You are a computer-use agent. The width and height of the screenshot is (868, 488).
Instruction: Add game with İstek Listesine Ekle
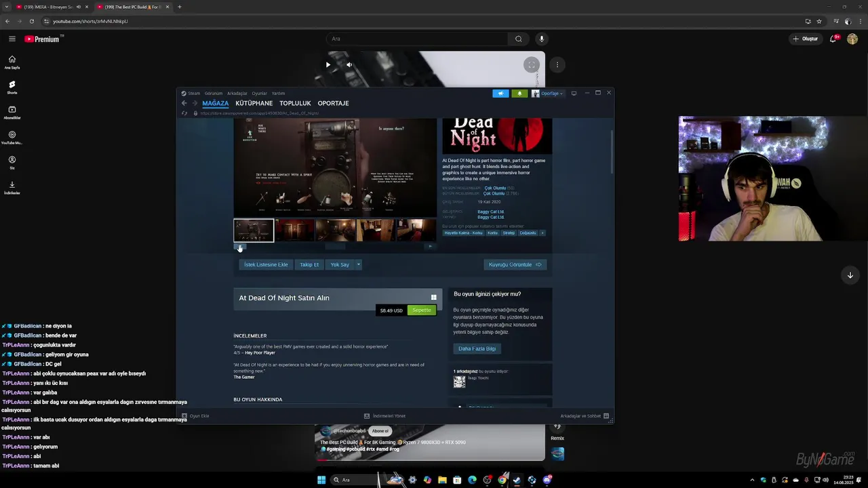tap(266, 264)
